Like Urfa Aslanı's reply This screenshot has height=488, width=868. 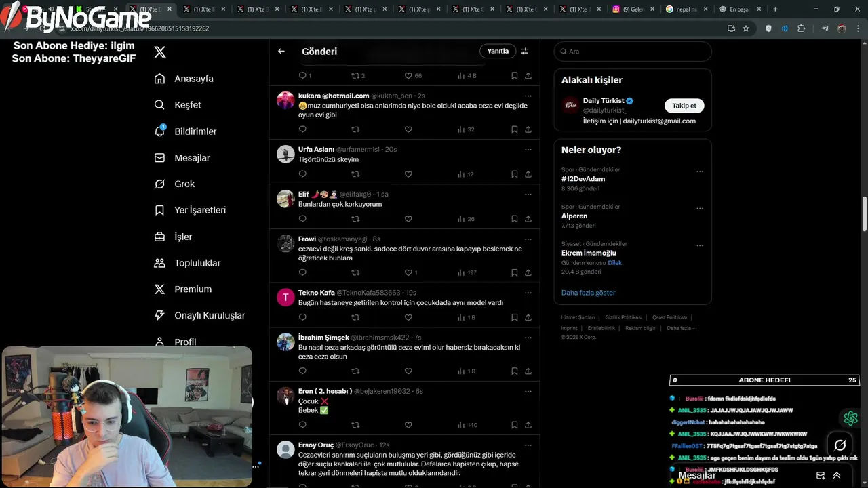[408, 174]
